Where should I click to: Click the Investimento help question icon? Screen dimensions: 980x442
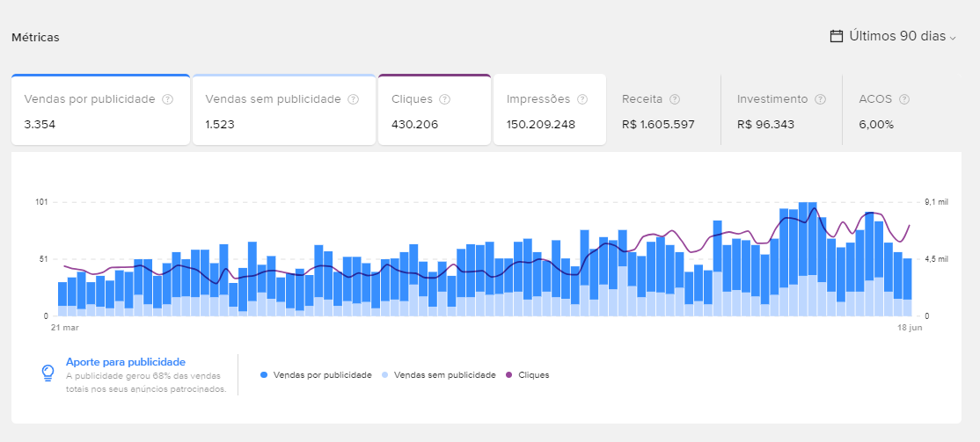click(820, 99)
